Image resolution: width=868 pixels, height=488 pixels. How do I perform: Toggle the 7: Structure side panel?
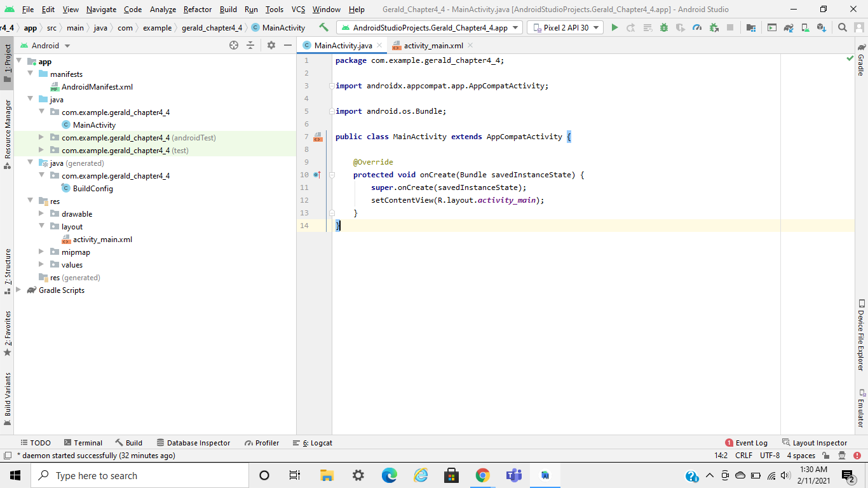pos(8,271)
